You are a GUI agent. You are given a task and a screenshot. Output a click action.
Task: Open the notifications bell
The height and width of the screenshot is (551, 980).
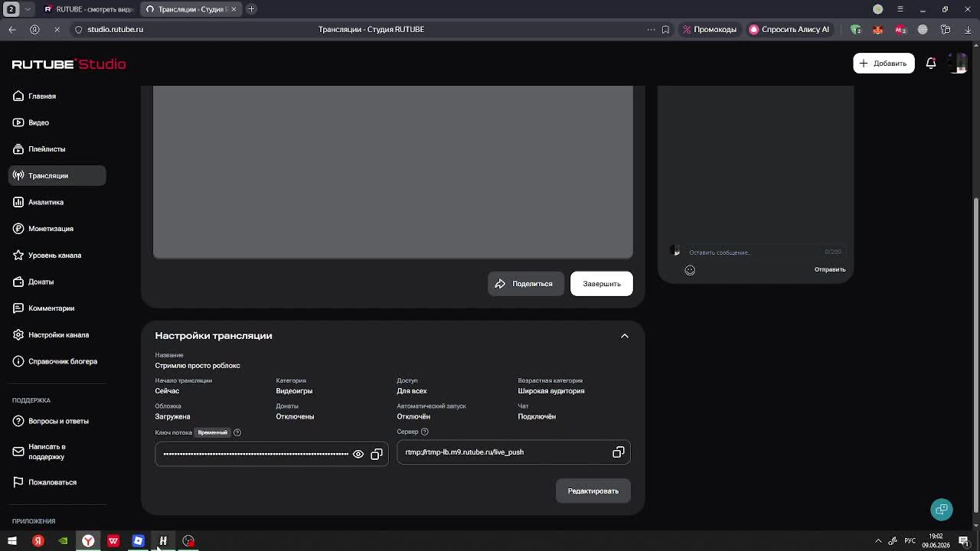[931, 64]
